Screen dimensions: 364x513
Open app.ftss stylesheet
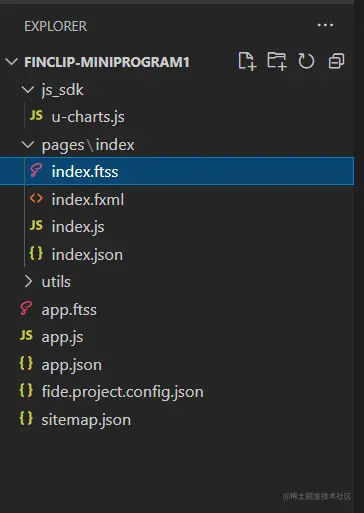pyautogui.click(x=69, y=310)
